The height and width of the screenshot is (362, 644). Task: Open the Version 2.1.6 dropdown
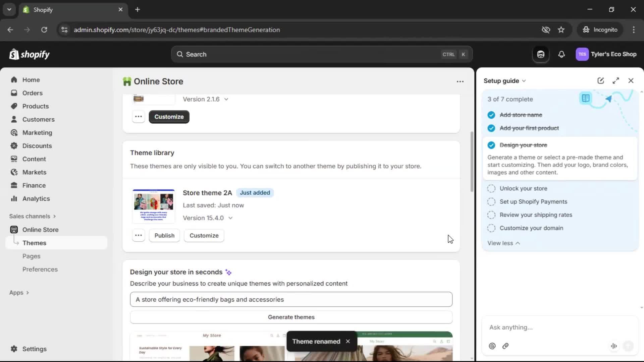coord(226,99)
